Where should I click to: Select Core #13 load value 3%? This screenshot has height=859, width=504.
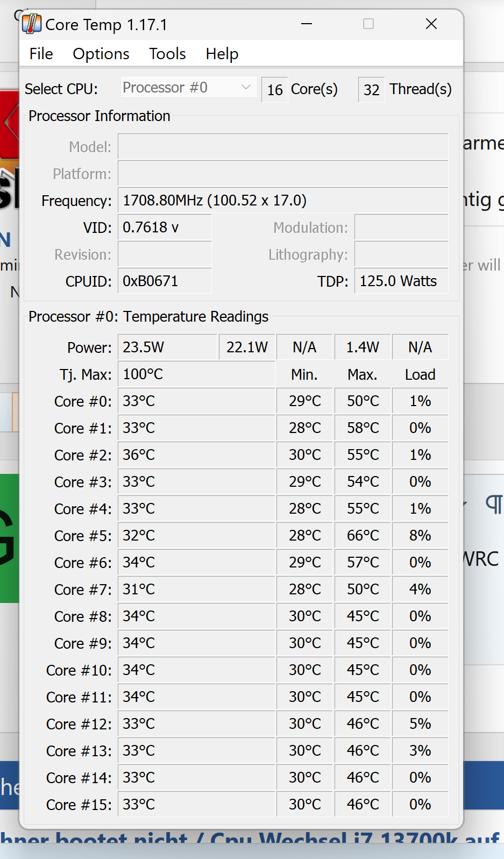pos(420,751)
